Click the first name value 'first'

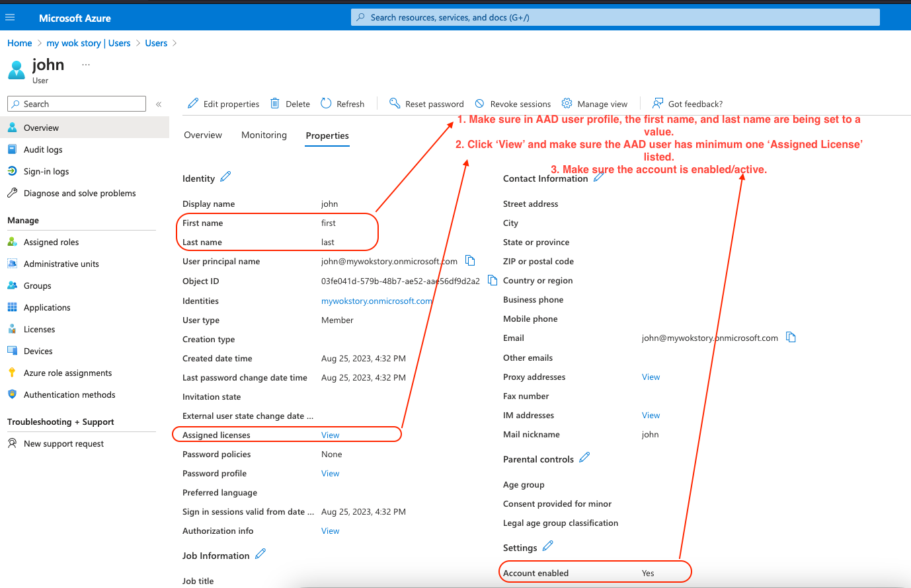[x=329, y=223]
